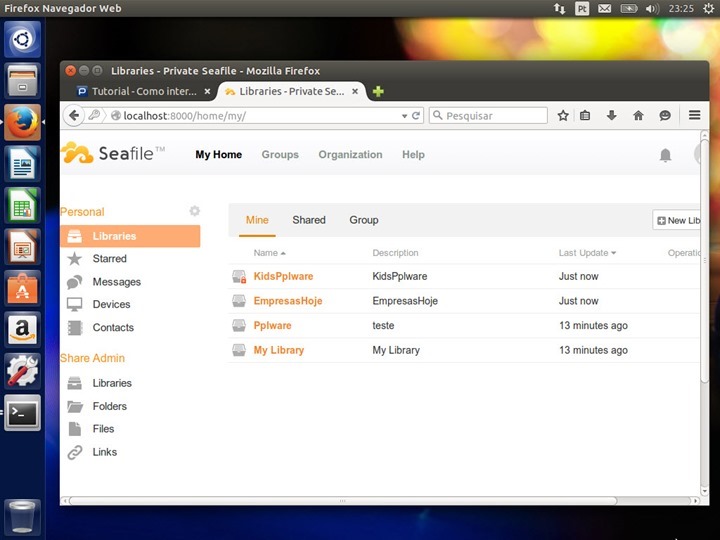Open LibreOffice Writer in the launcher

(22, 163)
